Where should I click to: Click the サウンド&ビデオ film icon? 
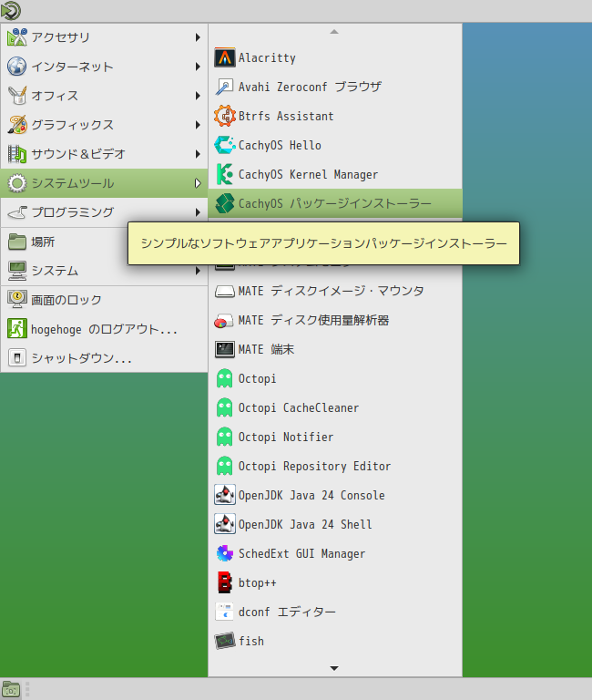[x=17, y=154]
